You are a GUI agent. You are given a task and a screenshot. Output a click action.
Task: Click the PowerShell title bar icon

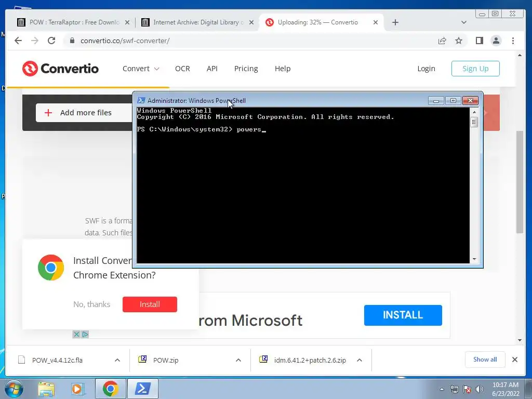[x=141, y=100]
